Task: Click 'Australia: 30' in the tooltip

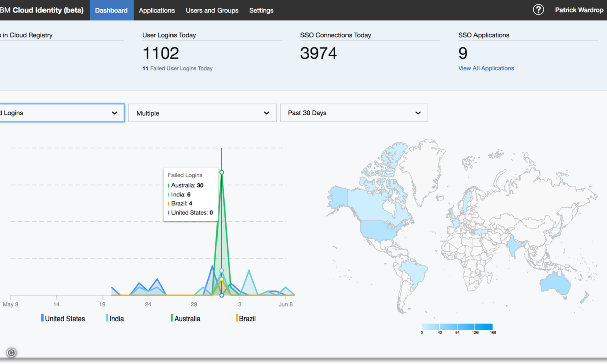Action: click(187, 186)
